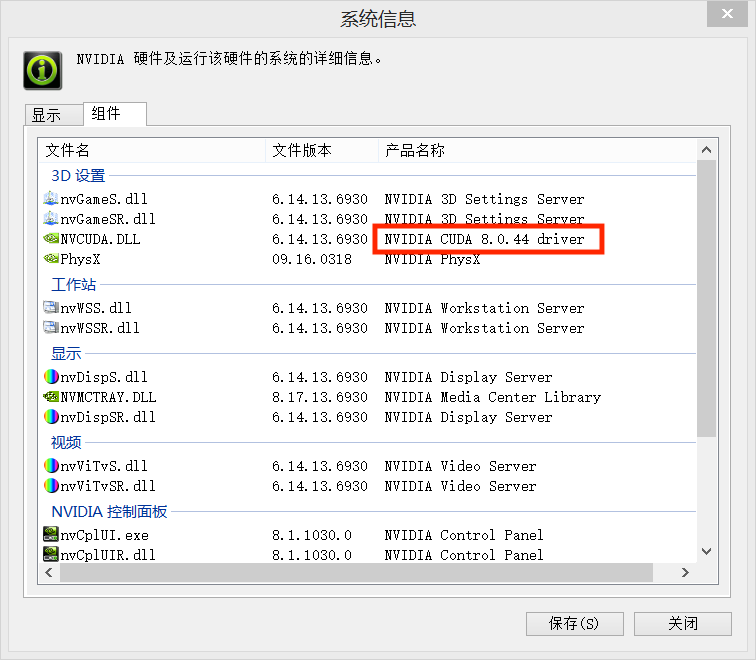Select the PhysX file name
The width and height of the screenshot is (756, 660).
(80, 259)
